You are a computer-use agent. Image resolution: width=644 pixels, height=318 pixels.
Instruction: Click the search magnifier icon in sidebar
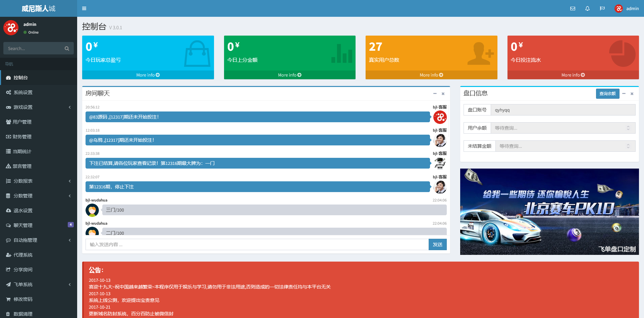(67, 48)
